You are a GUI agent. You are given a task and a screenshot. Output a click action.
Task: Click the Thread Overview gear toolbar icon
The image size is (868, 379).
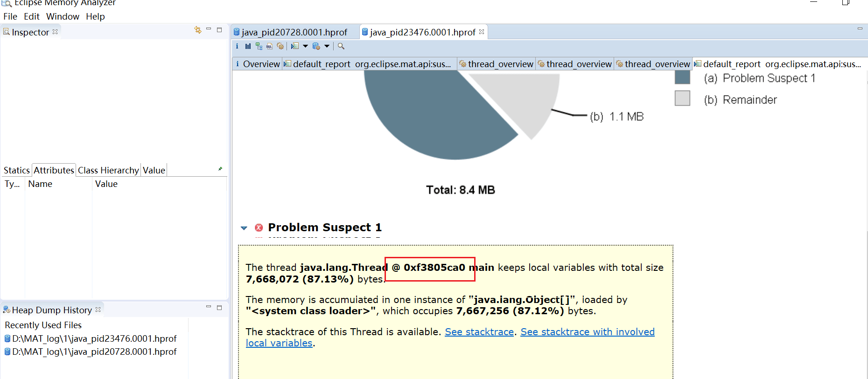point(280,46)
